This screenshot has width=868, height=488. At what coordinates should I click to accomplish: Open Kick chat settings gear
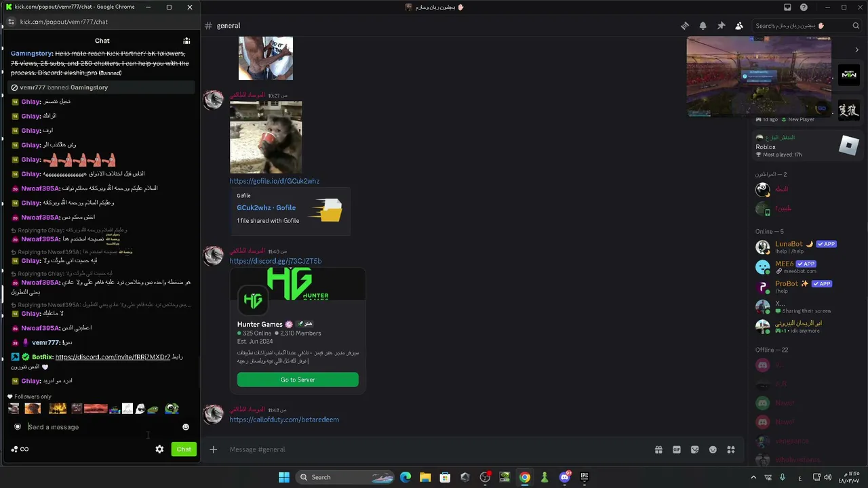[159, 449]
